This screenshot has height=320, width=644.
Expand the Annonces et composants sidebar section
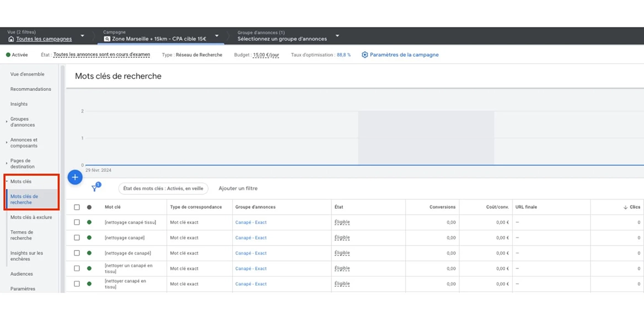[7, 143]
